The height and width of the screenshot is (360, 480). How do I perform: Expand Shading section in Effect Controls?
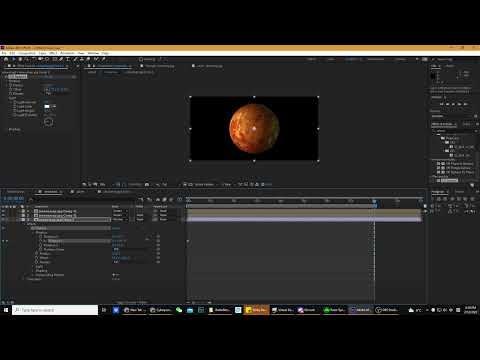pos(7,129)
